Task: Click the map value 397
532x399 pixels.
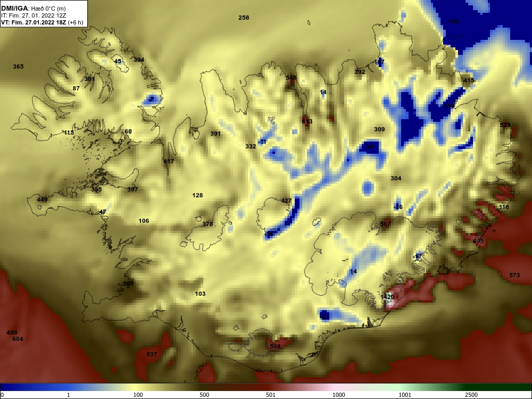Action: tap(132, 190)
